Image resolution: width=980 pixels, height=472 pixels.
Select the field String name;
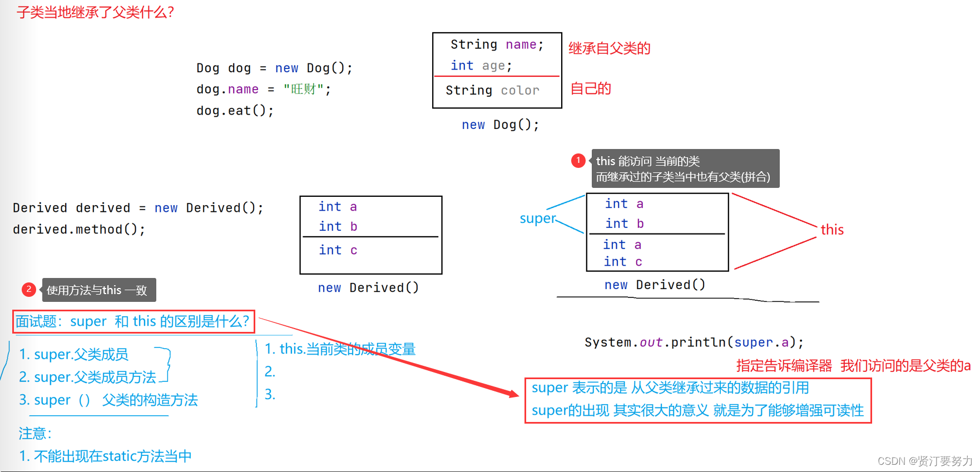point(497,44)
